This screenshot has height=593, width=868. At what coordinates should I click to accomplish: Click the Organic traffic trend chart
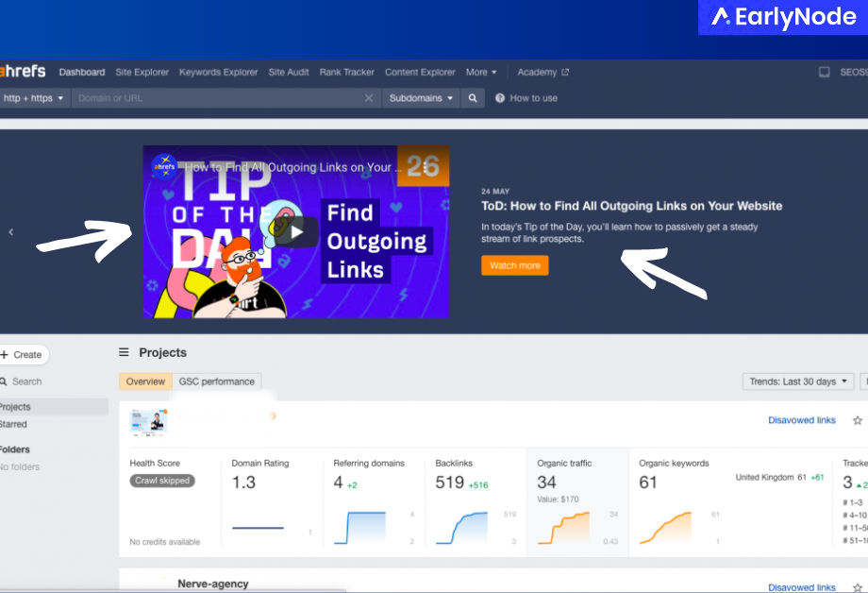click(x=563, y=528)
